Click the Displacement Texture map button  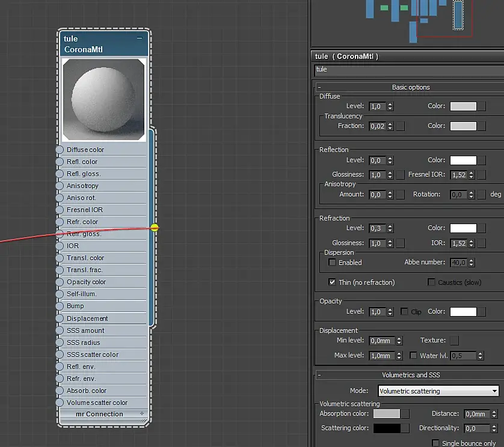point(455,341)
